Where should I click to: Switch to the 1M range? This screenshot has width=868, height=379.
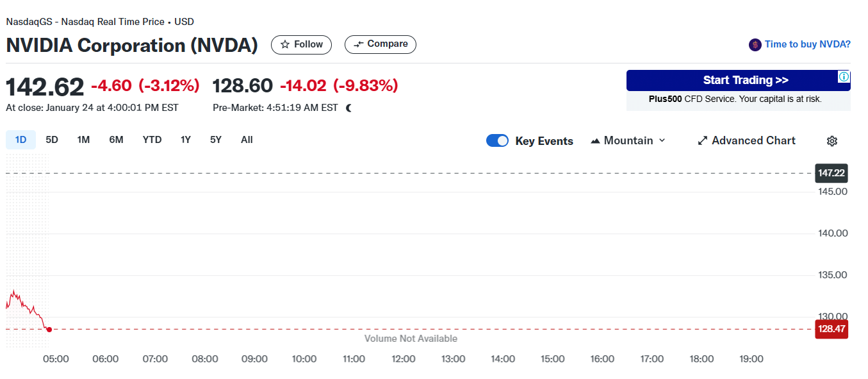pyautogui.click(x=83, y=140)
